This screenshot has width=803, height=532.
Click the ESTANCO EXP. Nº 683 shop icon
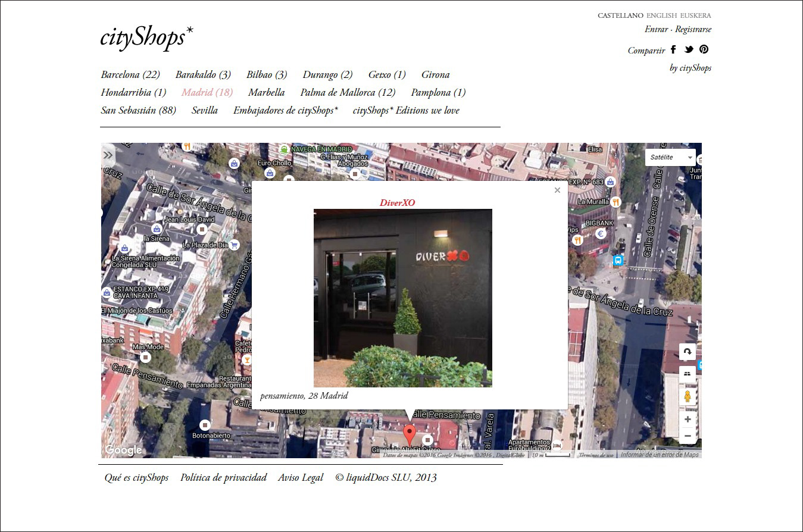(610, 182)
